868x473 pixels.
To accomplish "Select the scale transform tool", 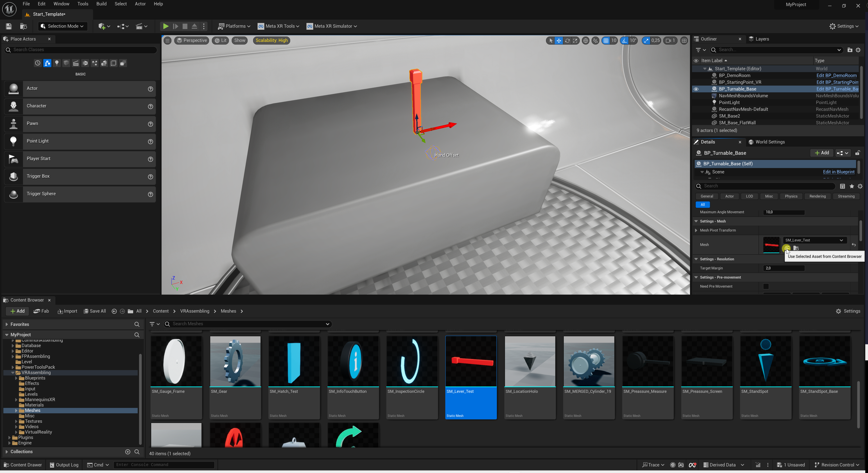I will [x=575, y=40].
